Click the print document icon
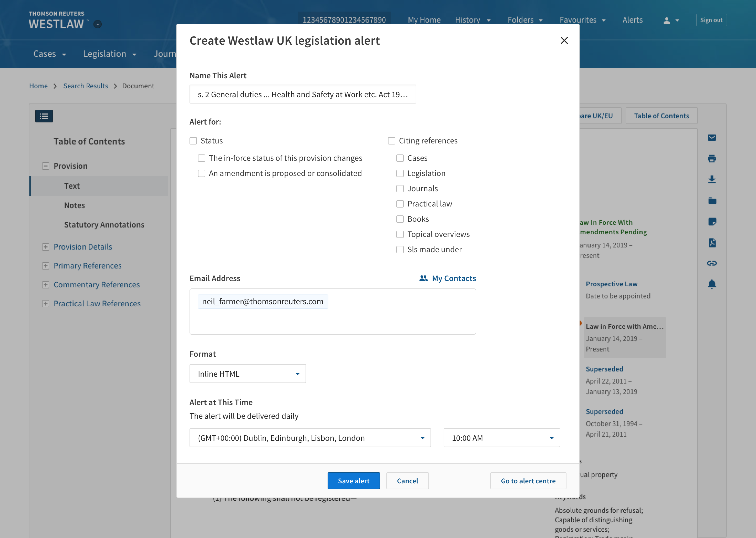The width and height of the screenshot is (756, 538). point(712,159)
